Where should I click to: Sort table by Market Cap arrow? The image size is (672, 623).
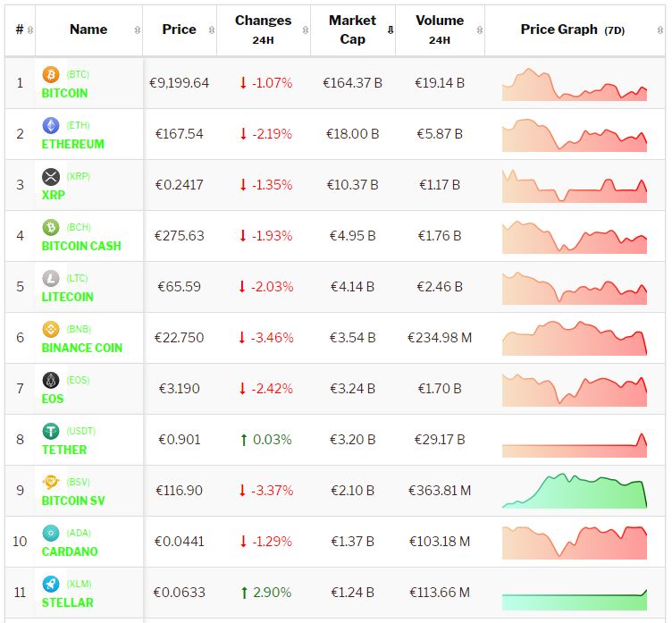(390, 30)
